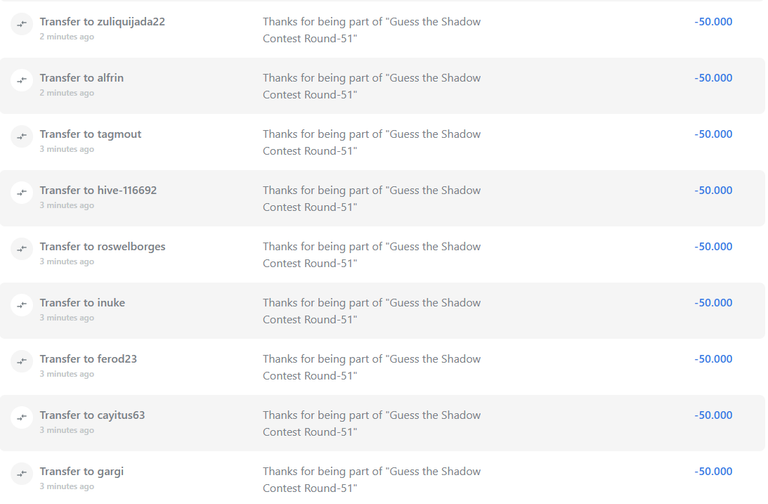Open the 'Transfer to roswelborges' entry
Image resolution: width=768 pixels, height=504 pixels.
point(102,246)
